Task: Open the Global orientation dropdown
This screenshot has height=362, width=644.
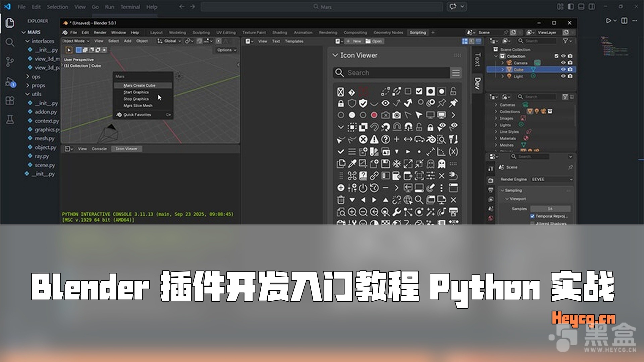Action: (170, 41)
